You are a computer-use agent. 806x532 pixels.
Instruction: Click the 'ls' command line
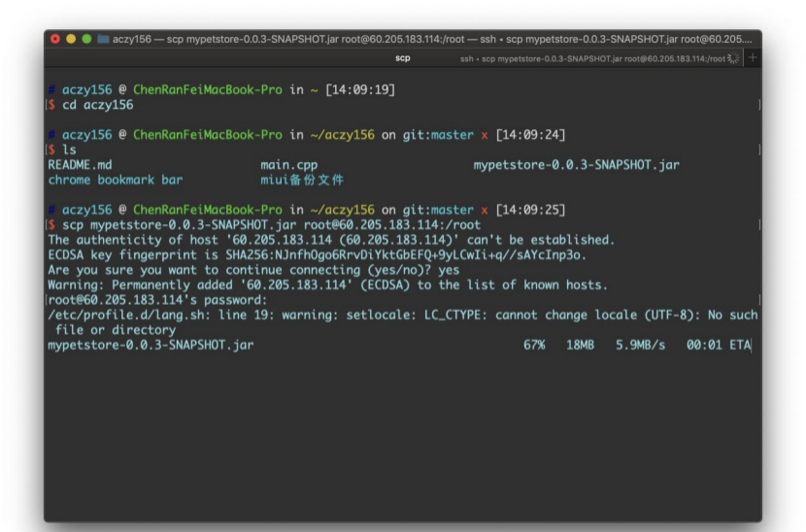coord(69,150)
